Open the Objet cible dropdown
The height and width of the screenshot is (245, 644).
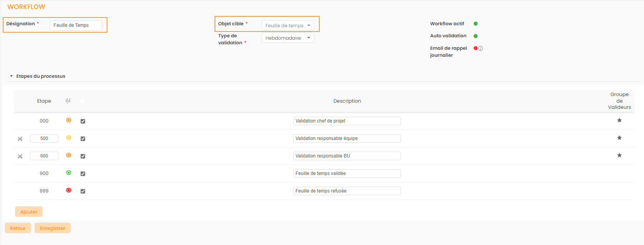coord(288,26)
